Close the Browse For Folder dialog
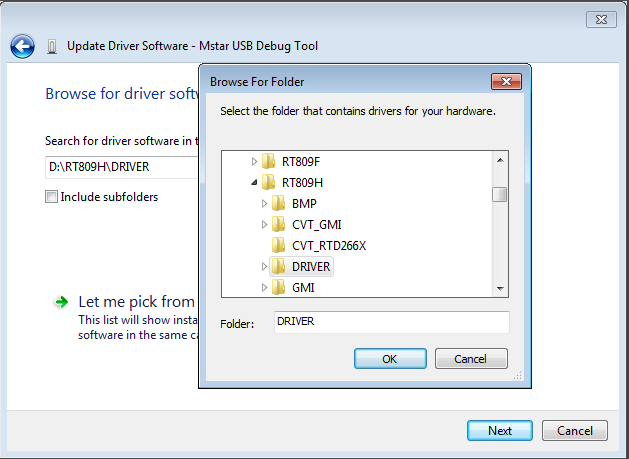Viewport: 629px width, 459px height. click(506, 81)
